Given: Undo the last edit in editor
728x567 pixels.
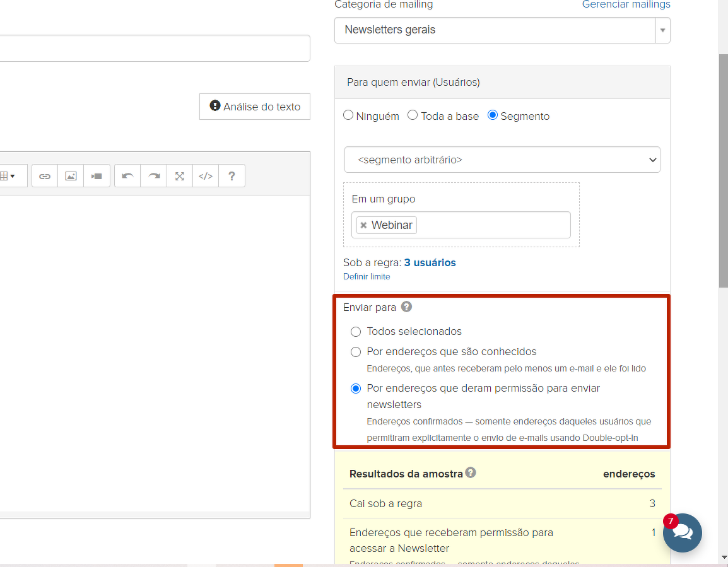Looking at the screenshot, I should (127, 176).
